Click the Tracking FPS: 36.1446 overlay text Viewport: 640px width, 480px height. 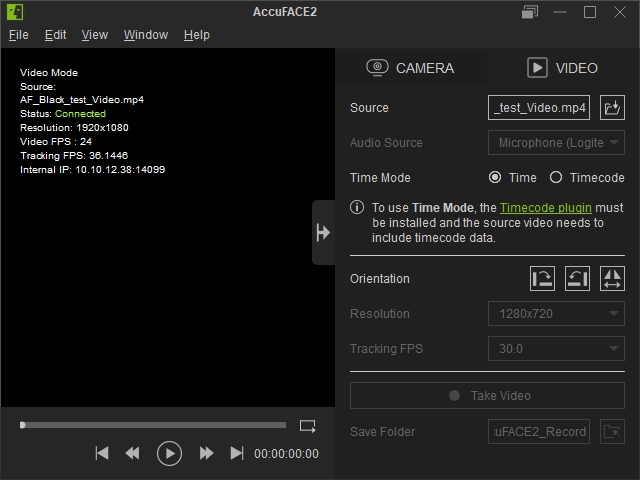click(74, 156)
